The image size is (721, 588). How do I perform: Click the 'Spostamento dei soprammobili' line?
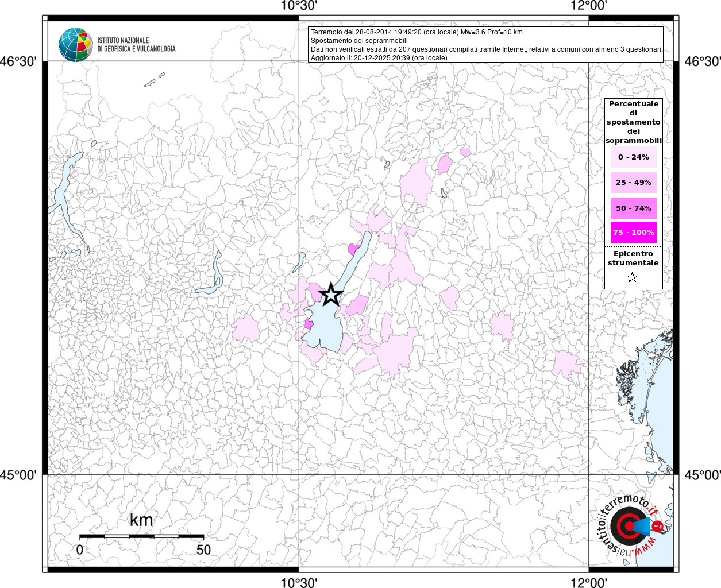[359, 41]
